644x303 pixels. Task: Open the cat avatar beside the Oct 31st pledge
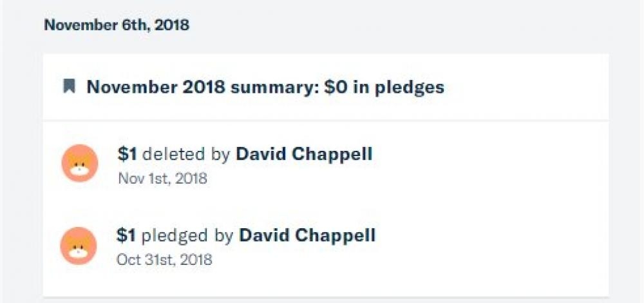pyautogui.click(x=79, y=246)
